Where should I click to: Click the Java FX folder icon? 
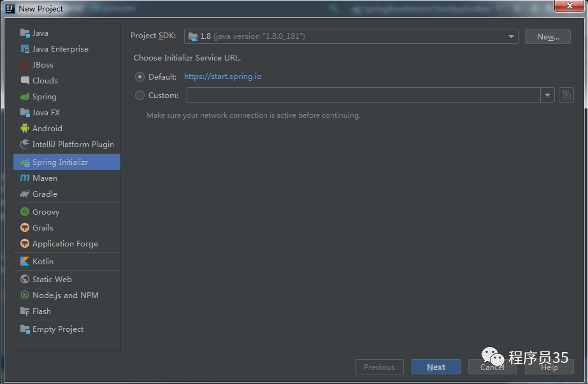[25, 113]
